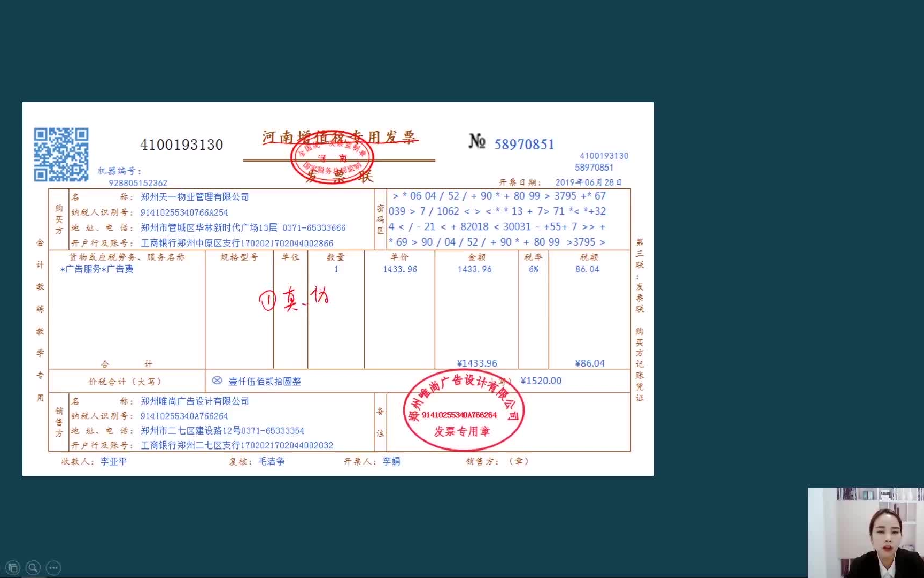The height and width of the screenshot is (578, 924).
Task: Click the 金额 column header
Action: [476, 257]
